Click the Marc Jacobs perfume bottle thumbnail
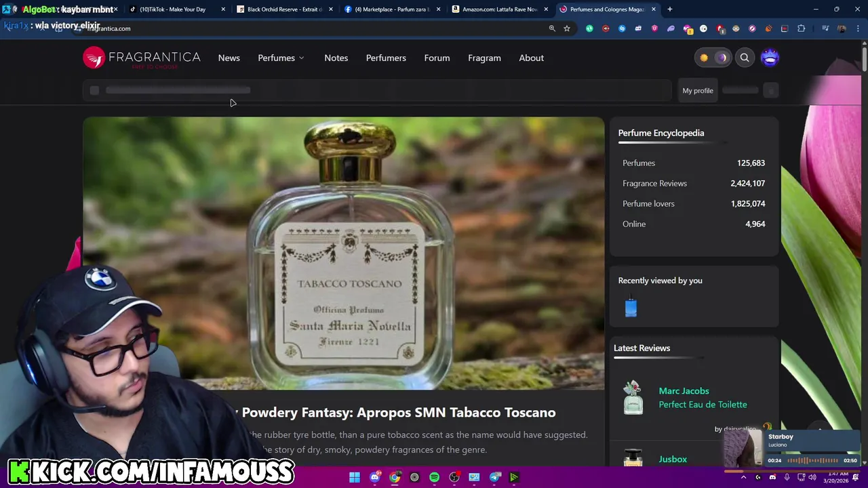The height and width of the screenshot is (488, 868). (633, 397)
